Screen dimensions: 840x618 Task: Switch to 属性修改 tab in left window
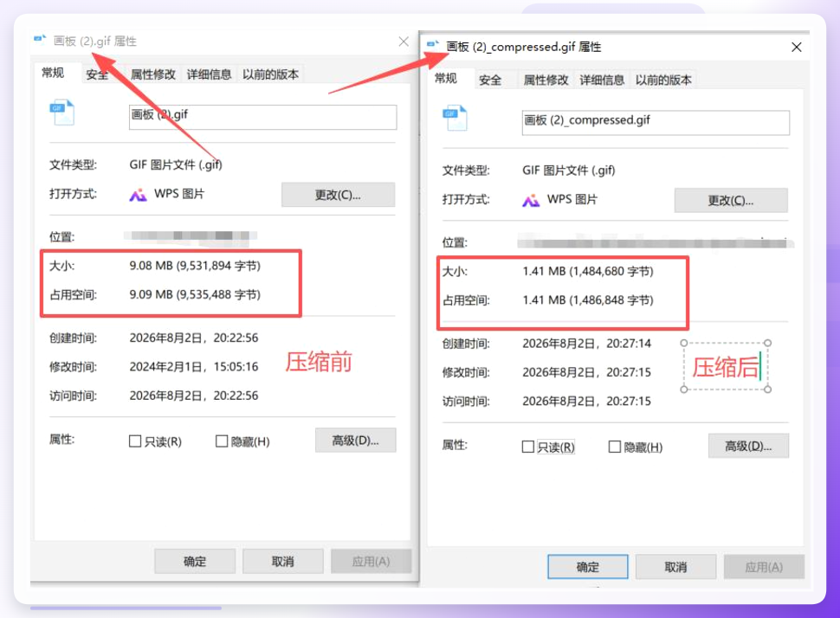(153, 74)
